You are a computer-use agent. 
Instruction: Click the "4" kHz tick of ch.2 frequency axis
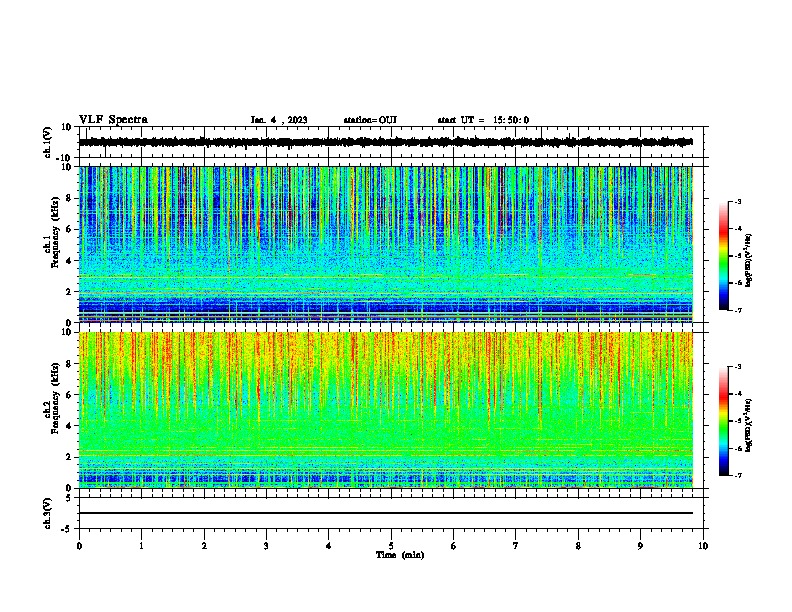[69, 426]
